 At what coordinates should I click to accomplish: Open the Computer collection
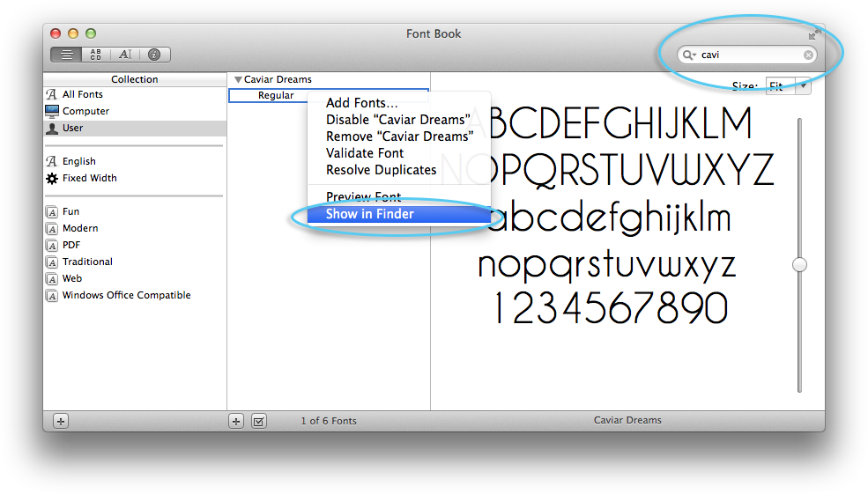(135, 111)
